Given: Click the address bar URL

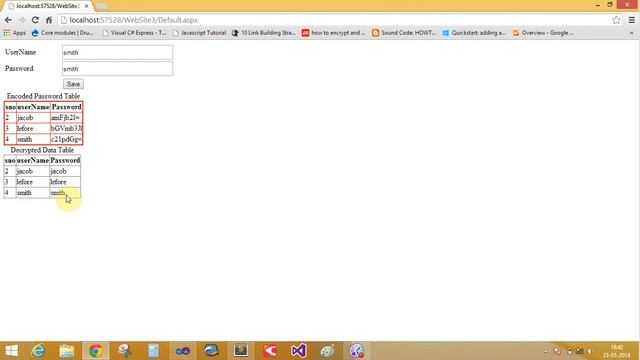Looking at the screenshot, I should pyautogui.click(x=133, y=20).
